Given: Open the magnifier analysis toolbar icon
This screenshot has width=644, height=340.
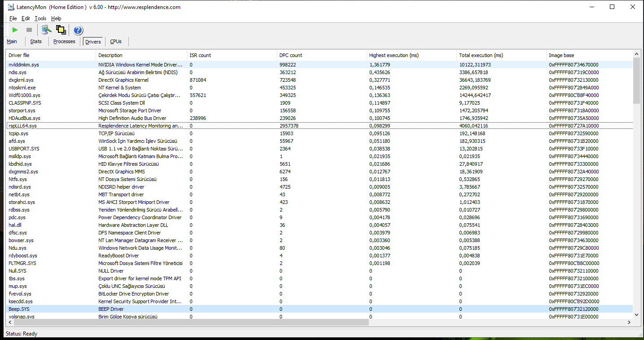Looking at the screenshot, I should pos(46,30).
